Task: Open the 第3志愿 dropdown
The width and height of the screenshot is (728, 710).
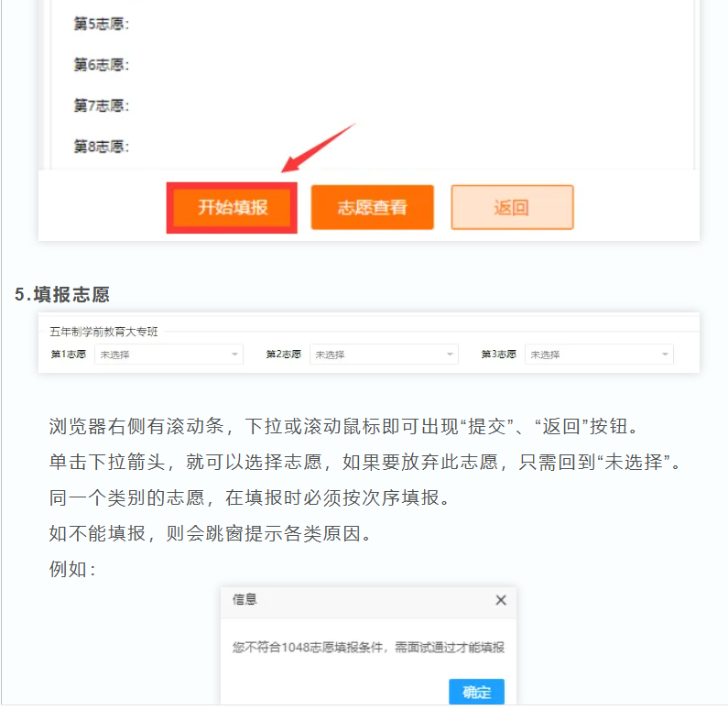Action: coord(599,355)
